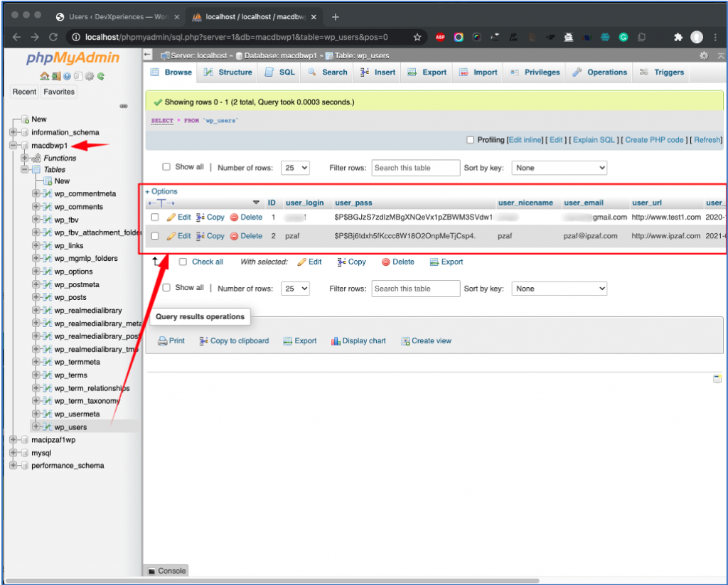Click the ABP extension icon
This screenshot has width=728, height=585.
click(440, 37)
